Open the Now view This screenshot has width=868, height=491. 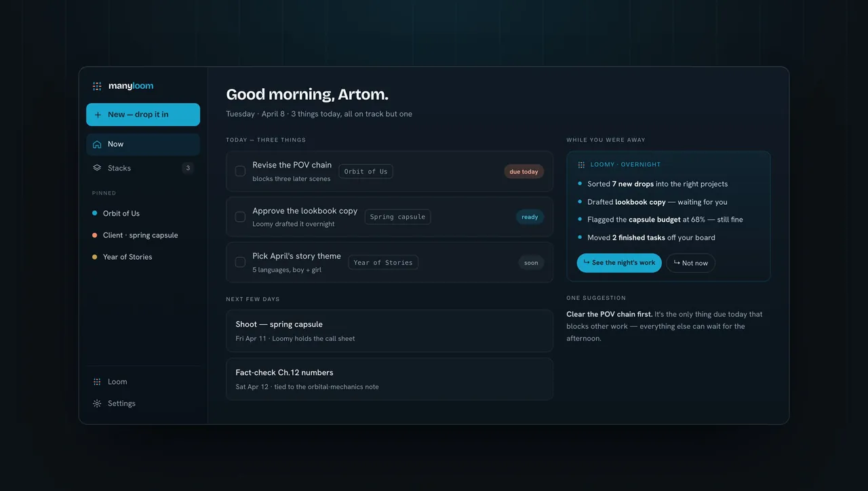click(x=143, y=144)
